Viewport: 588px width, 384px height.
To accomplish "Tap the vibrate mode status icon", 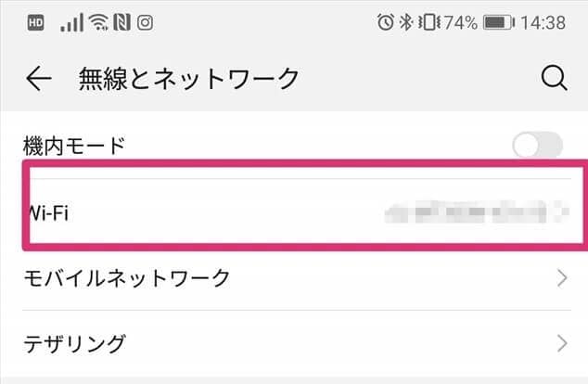I will coord(426,22).
